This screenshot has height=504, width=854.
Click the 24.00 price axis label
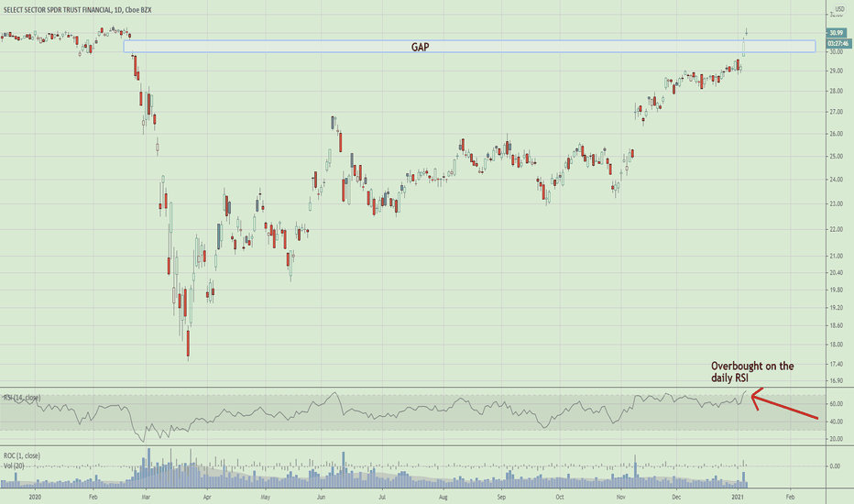[836, 180]
